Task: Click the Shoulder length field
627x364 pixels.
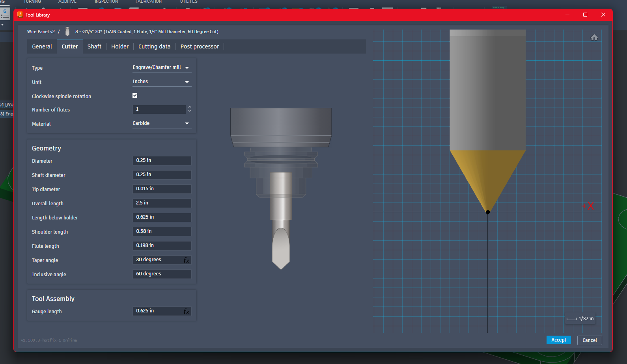Action: click(x=162, y=231)
